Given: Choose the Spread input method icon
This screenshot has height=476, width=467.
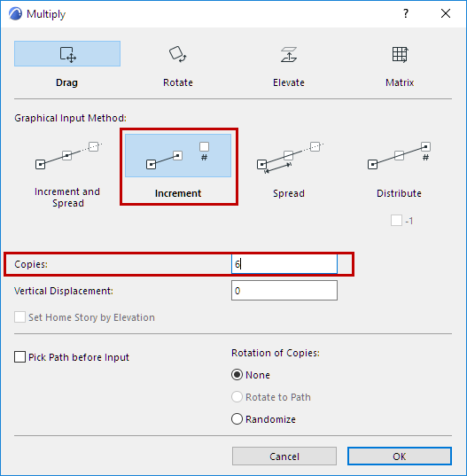Looking at the screenshot, I should 289,157.
